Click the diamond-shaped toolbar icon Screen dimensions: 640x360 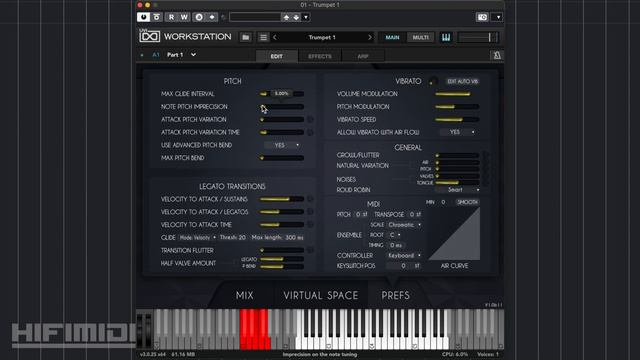212,17
